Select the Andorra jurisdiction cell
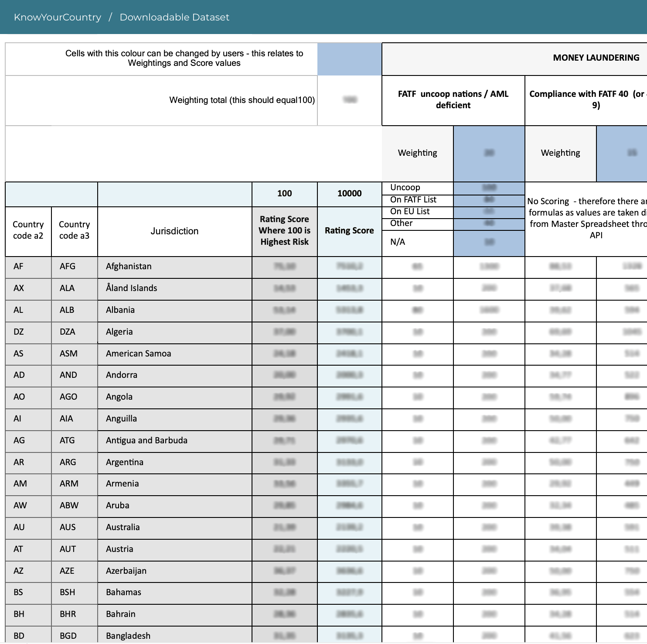647x644 pixels. coord(175,376)
